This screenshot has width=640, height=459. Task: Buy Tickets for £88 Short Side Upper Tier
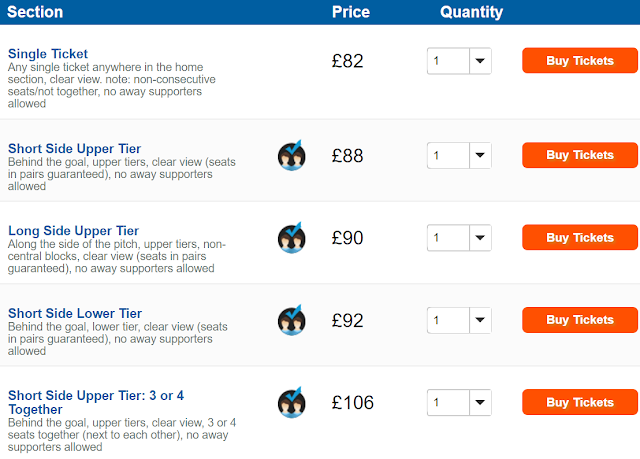point(580,155)
